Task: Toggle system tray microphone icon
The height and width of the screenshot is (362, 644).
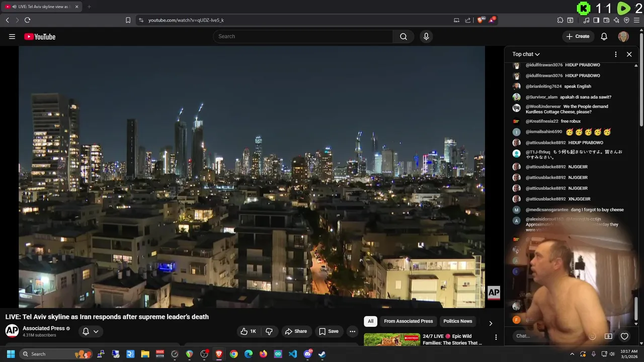Action: pos(594,354)
